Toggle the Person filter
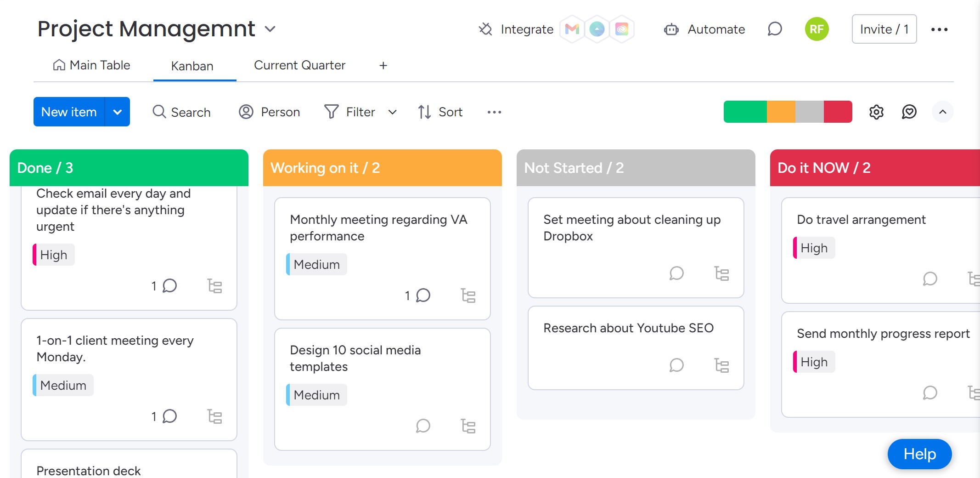The height and width of the screenshot is (478, 980). [270, 112]
